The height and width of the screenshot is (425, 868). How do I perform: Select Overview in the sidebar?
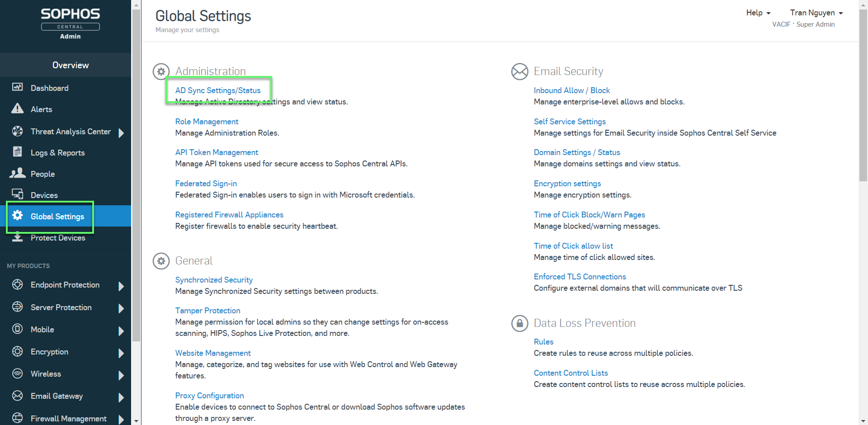pos(71,65)
